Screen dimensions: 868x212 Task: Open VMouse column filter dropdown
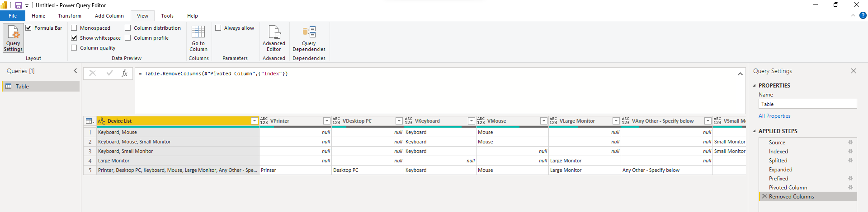coord(544,121)
